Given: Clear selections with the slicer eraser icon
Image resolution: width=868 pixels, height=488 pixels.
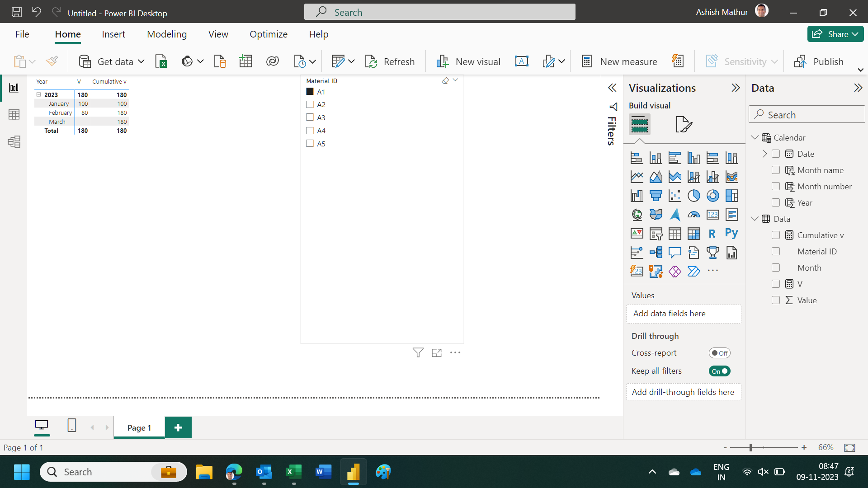Looking at the screenshot, I should click(445, 80).
